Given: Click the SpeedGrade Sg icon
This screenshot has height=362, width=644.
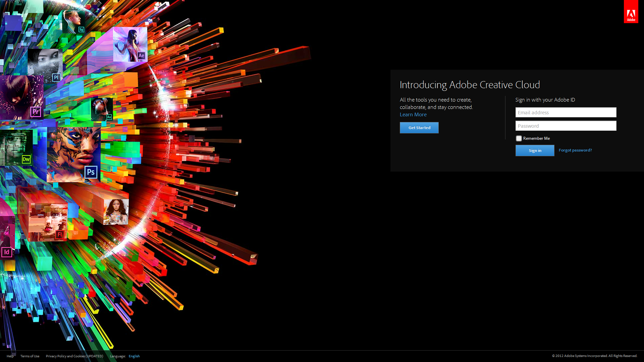Looking at the screenshot, I should [81, 29].
